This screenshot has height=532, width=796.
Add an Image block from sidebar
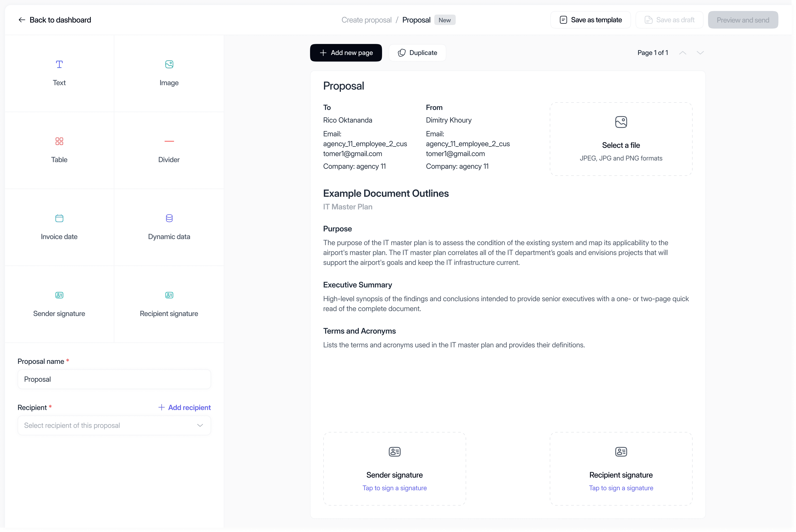169,73
